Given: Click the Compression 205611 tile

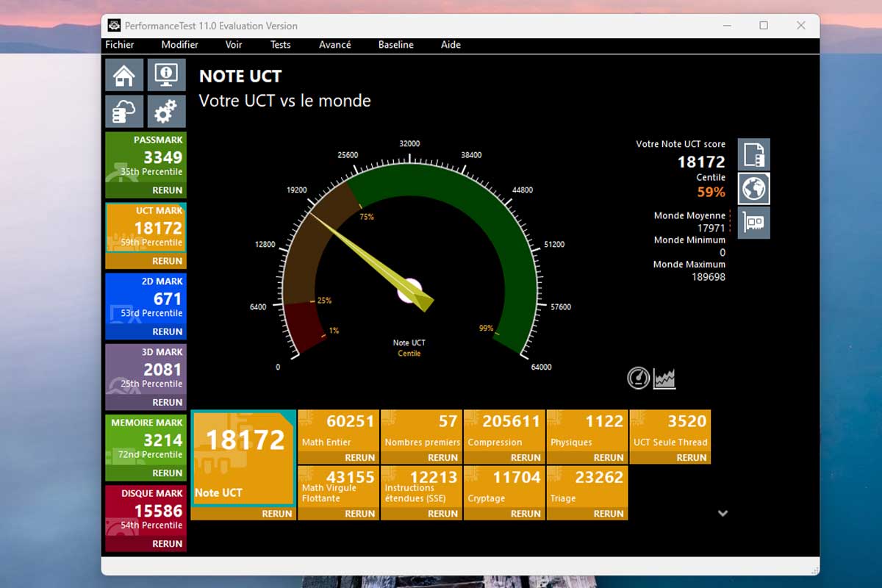Looking at the screenshot, I should pyautogui.click(x=505, y=431).
